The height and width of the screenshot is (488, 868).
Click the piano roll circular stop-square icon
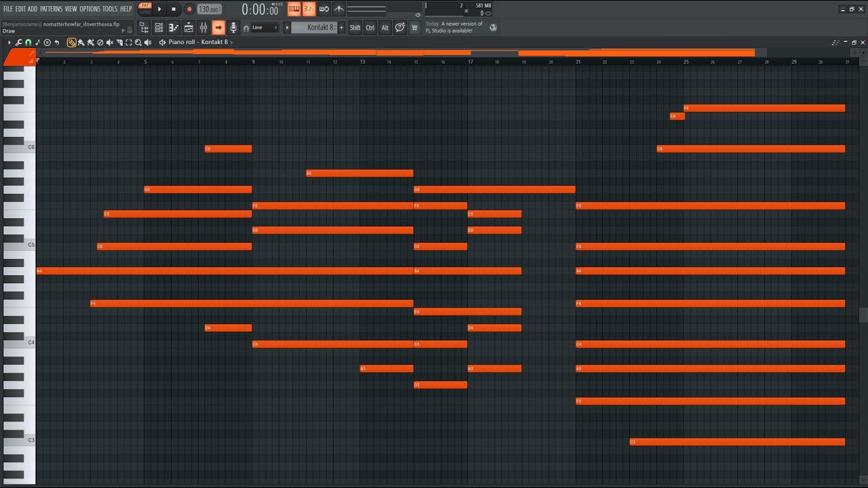[x=47, y=42]
